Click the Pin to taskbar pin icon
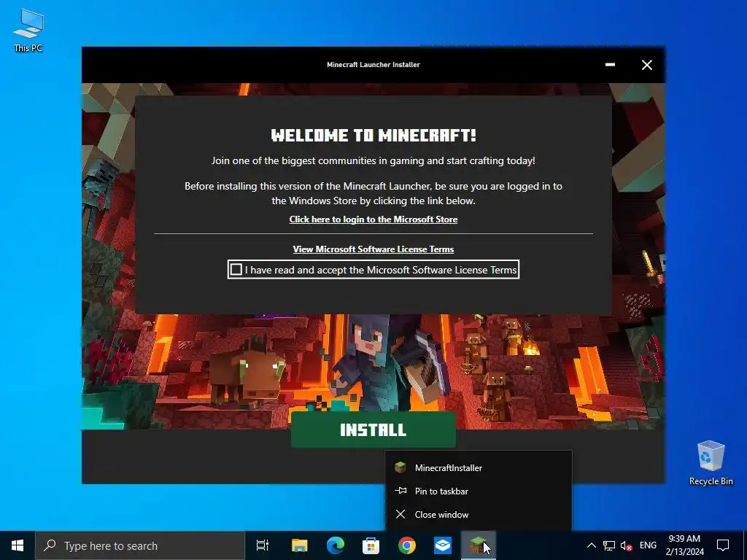747x560 pixels. [x=400, y=491]
